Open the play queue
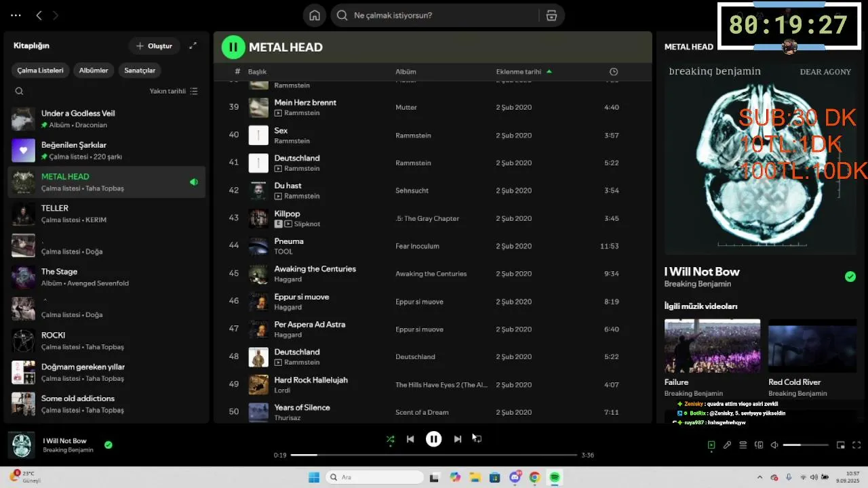The image size is (868, 488). (x=743, y=445)
